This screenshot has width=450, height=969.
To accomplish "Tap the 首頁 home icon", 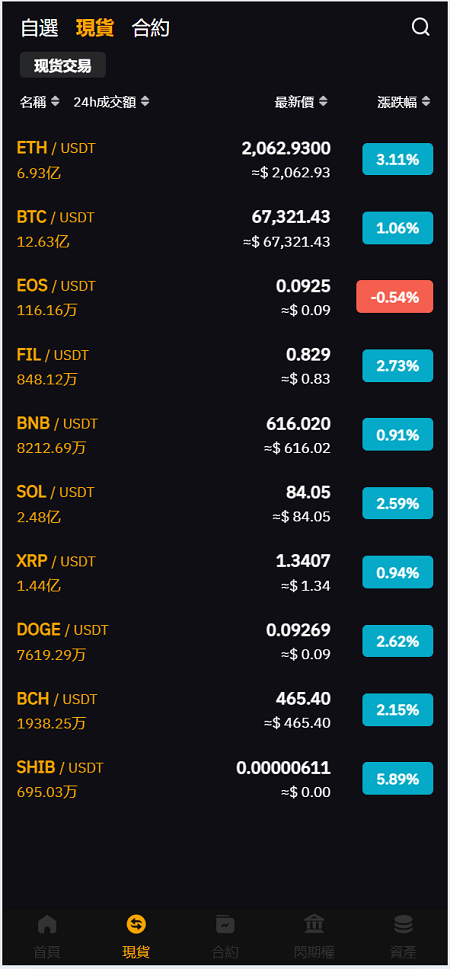I will click(47, 925).
